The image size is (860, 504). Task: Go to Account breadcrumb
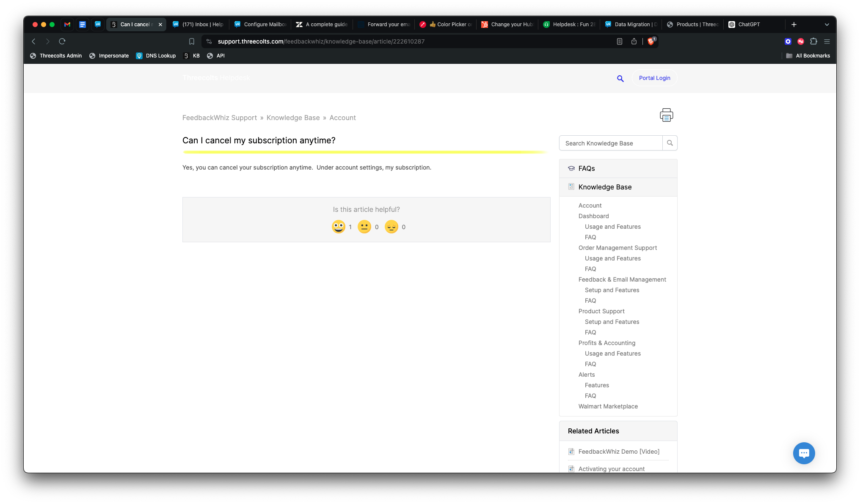pyautogui.click(x=343, y=118)
